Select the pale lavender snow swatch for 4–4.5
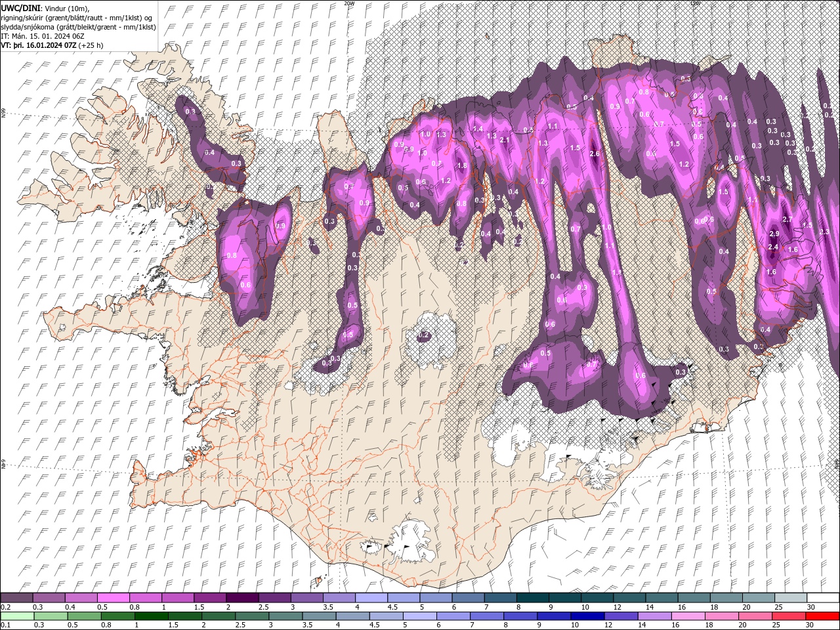Screen dimensions: 840x630 (371, 598)
